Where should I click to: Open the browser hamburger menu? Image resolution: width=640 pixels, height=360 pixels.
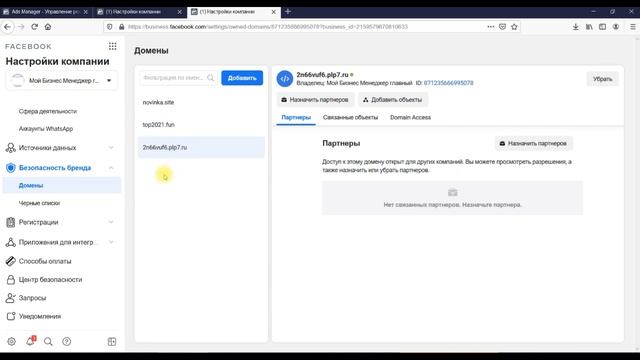(x=633, y=27)
